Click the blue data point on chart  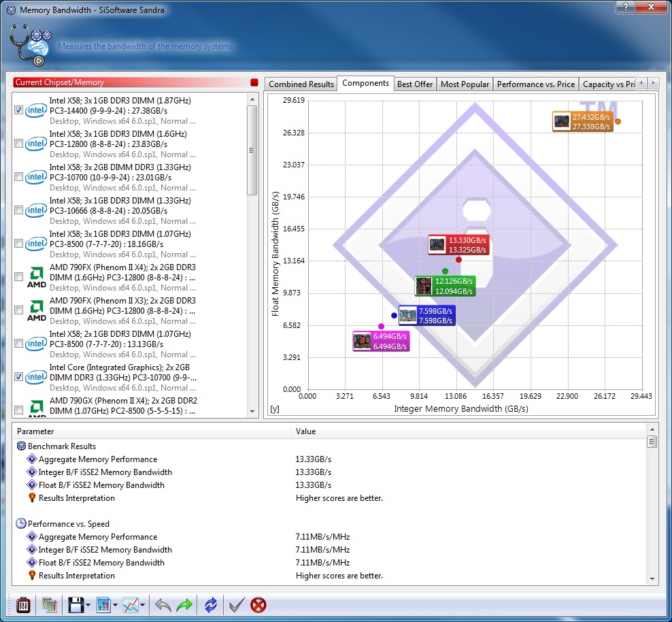(x=394, y=316)
